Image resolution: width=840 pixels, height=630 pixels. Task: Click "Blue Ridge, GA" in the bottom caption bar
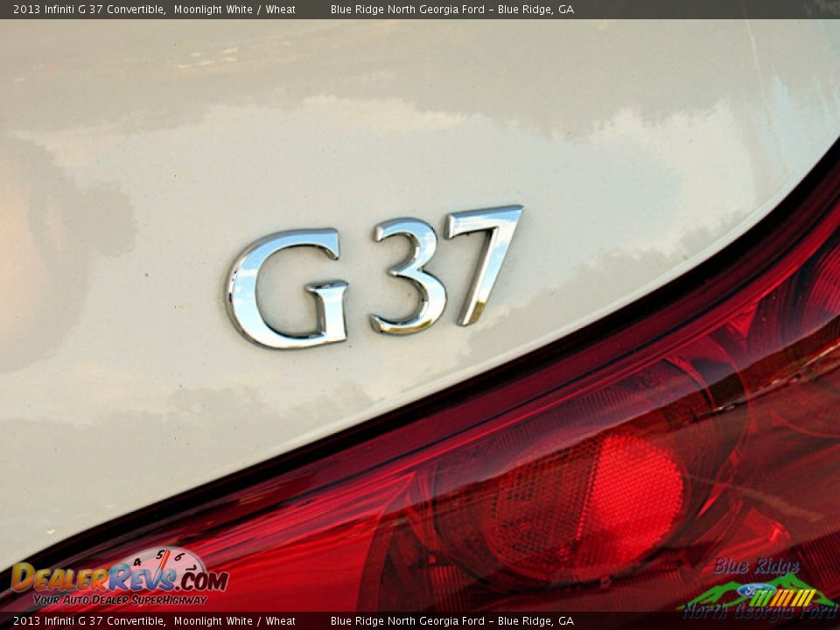[x=535, y=621]
